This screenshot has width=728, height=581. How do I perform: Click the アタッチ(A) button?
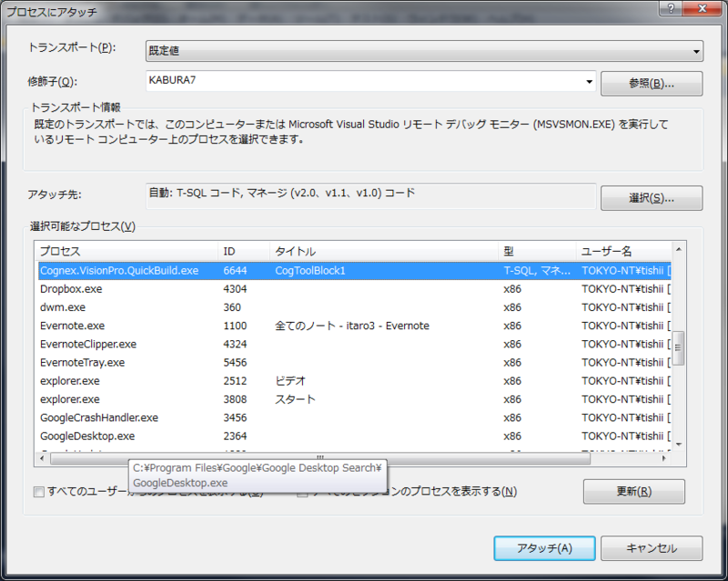point(543,548)
